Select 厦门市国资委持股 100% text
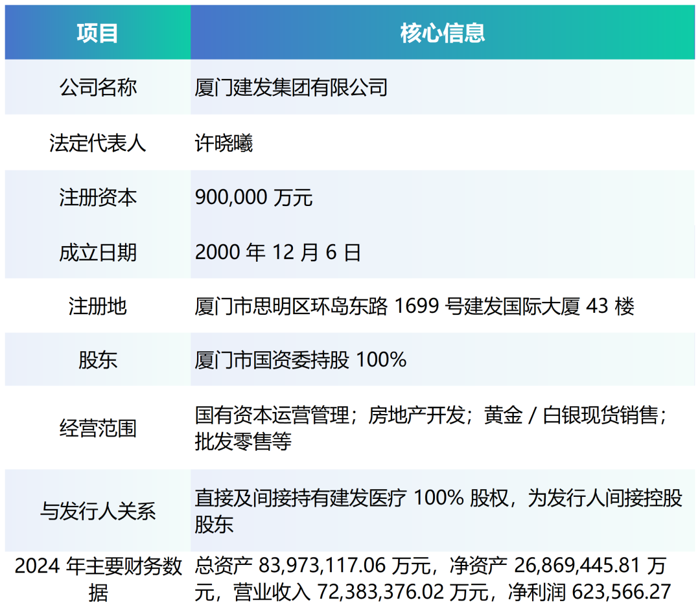Screen dimensions: 700x607 tap(301, 360)
